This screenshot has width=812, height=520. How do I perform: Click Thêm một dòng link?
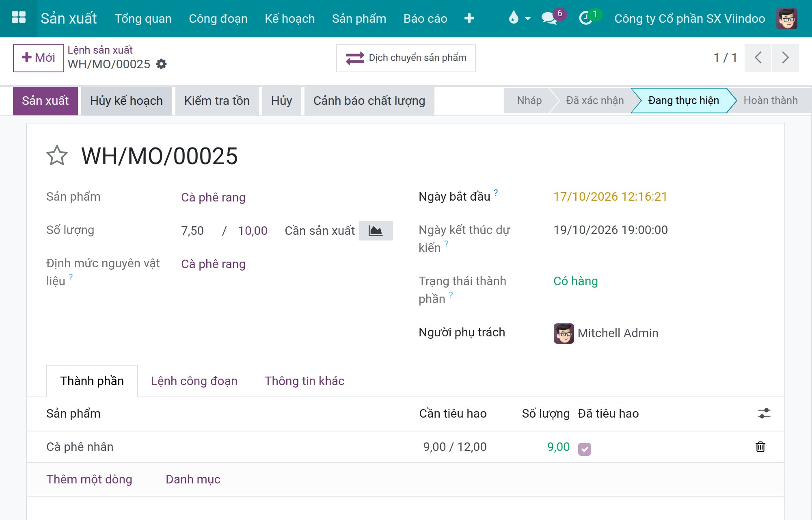tap(89, 479)
